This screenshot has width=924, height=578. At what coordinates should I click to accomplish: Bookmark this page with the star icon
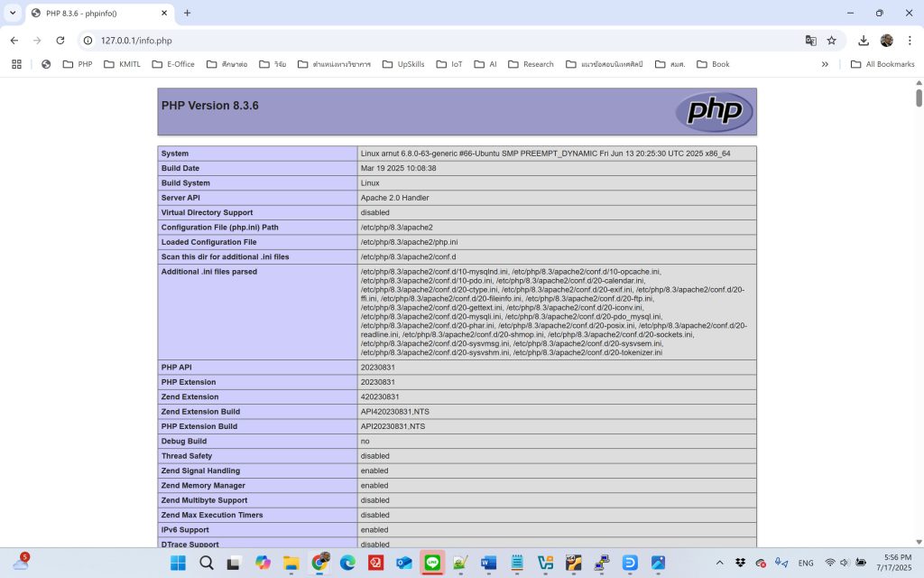831,41
